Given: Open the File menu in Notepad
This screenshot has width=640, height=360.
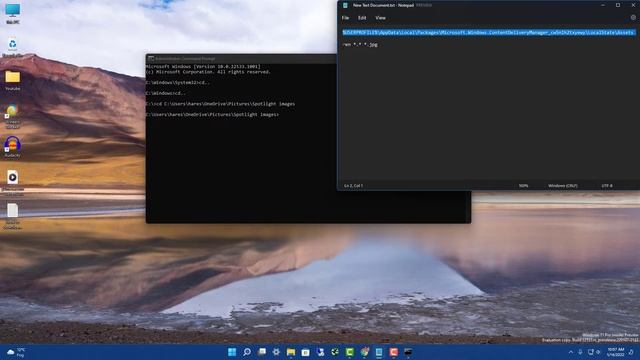Looking at the screenshot, I should (345, 18).
